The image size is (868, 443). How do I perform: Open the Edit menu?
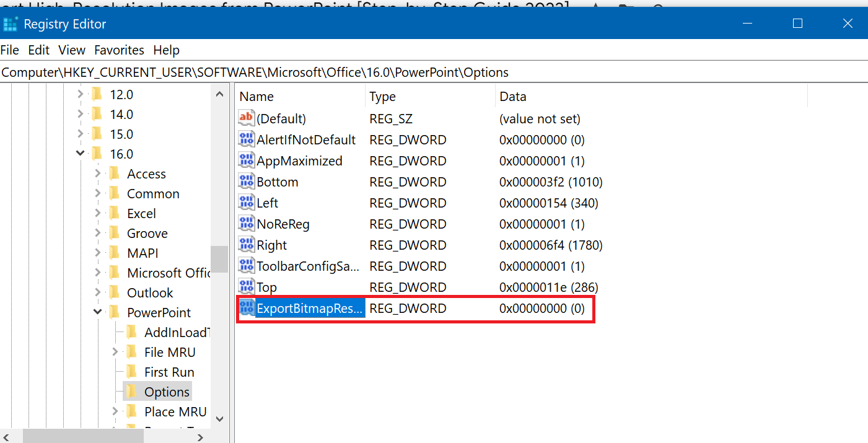click(x=39, y=50)
